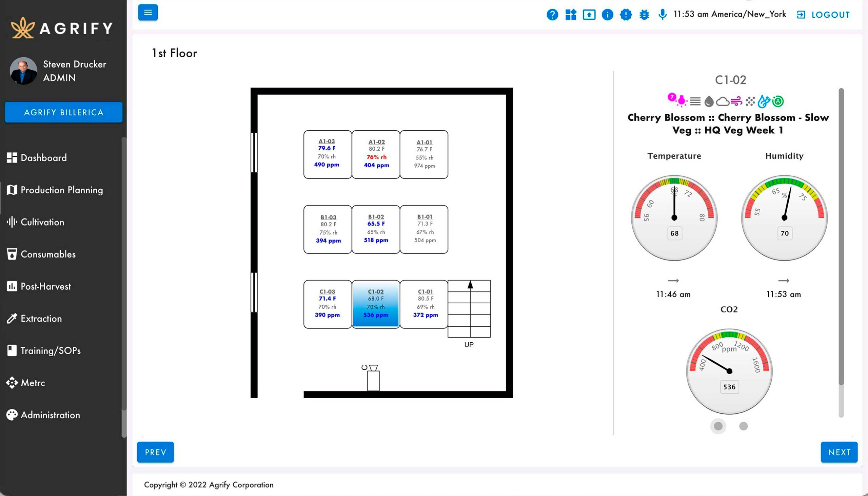Viewport: 868px width, 496px height.
Task: Click the green circled A auto icon
Action: (x=778, y=101)
